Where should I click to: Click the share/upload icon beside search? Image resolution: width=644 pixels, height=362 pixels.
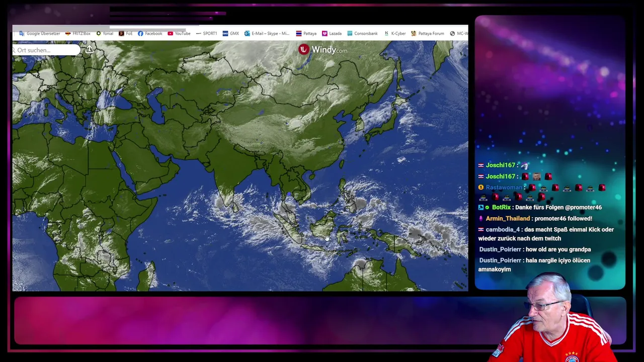click(x=90, y=50)
